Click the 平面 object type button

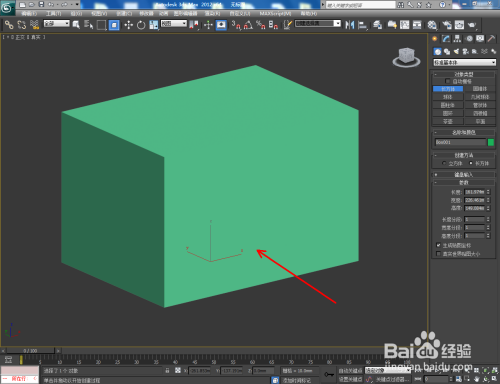point(480,122)
